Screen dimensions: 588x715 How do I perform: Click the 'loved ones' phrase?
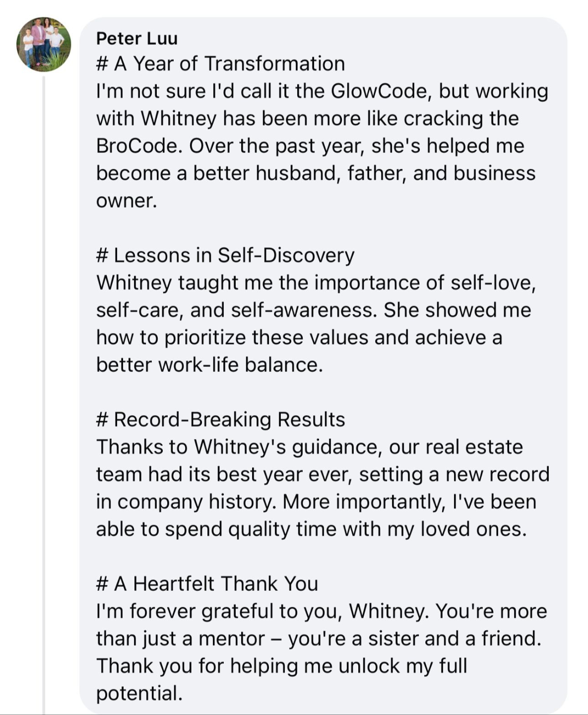pyautogui.click(x=473, y=529)
